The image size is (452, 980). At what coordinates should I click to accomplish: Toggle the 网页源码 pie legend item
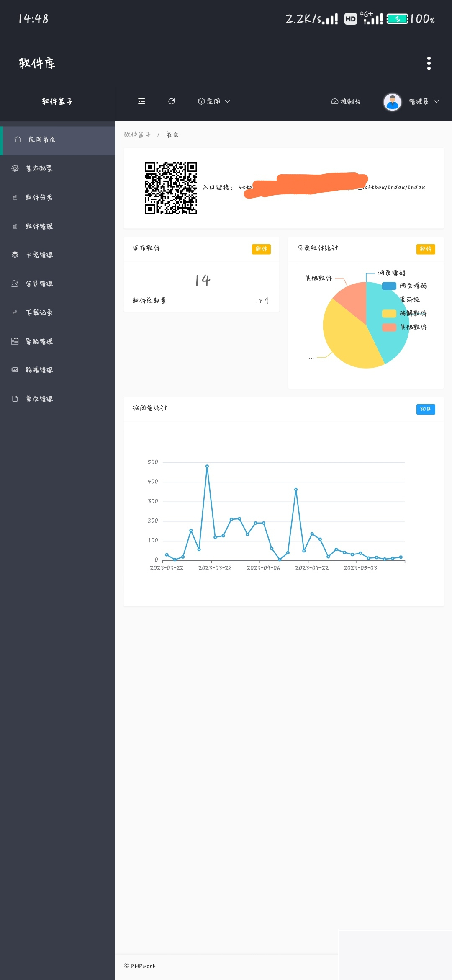404,286
